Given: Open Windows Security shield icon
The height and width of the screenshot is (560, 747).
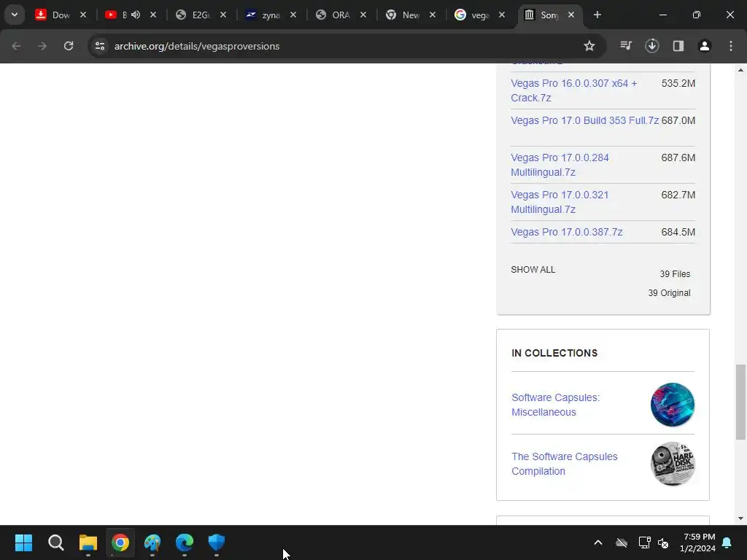Looking at the screenshot, I should tap(216, 542).
